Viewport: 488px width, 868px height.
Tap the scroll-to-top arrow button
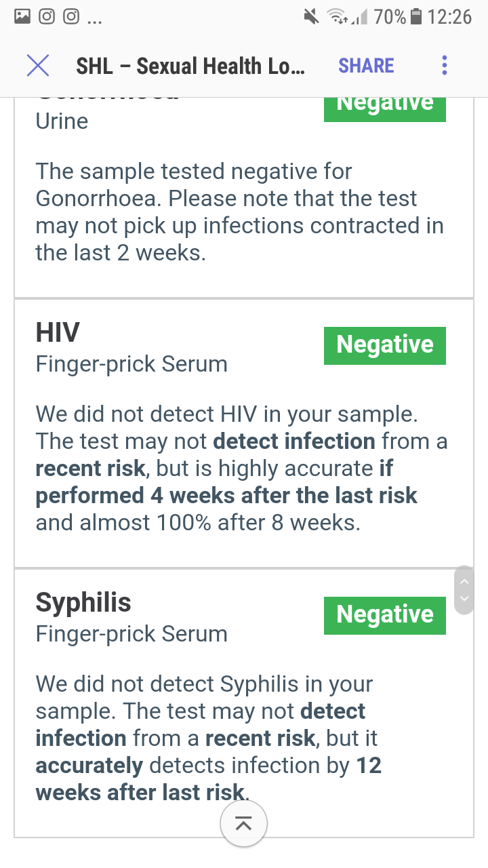point(244,823)
